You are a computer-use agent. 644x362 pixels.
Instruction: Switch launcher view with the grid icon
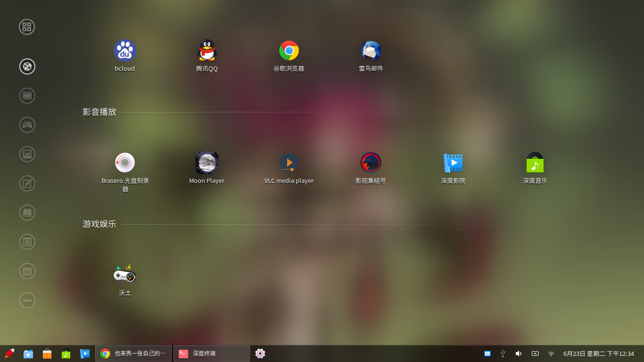click(27, 27)
